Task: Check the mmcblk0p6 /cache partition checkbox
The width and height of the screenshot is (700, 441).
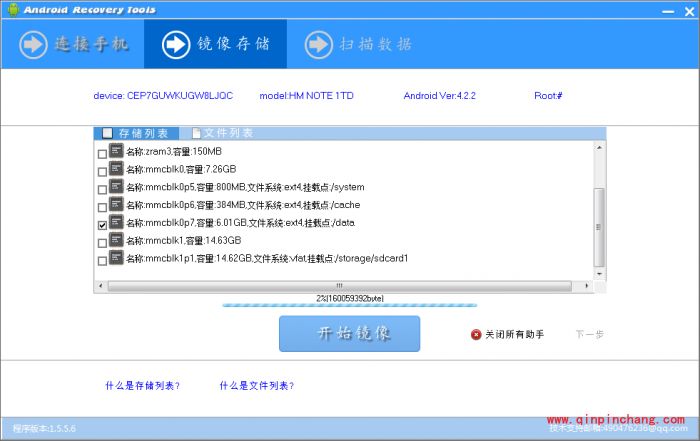Action: point(103,207)
